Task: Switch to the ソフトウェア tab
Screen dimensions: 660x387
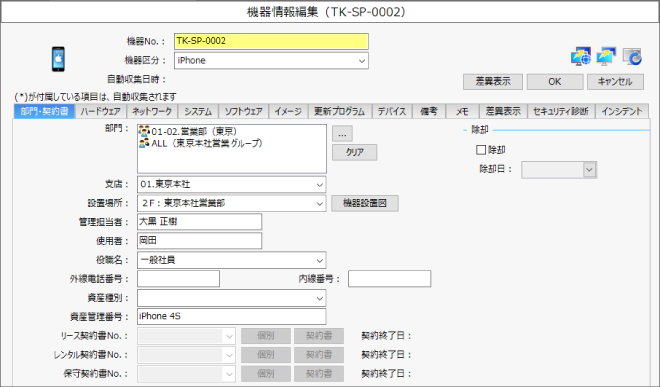Action: [243, 111]
